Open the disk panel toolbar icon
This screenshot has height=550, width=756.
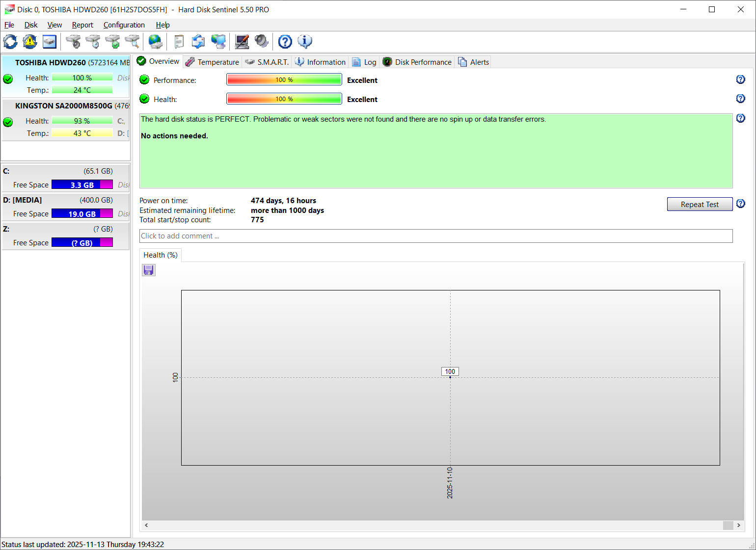(x=50, y=42)
